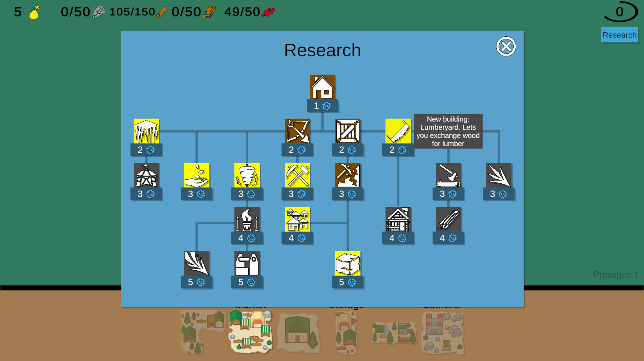Click the yellow lumberyard saw research icon

point(398,131)
